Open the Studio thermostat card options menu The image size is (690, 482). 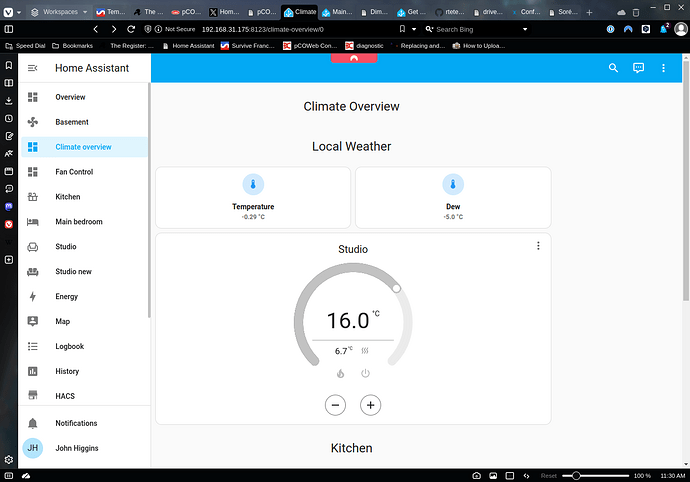point(538,246)
